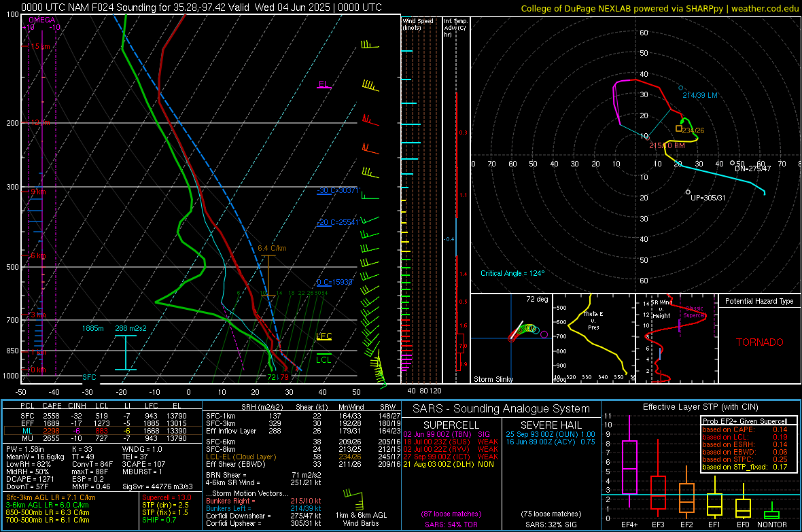Click the LCL-EL (Cloud Layer) row

tap(303, 457)
